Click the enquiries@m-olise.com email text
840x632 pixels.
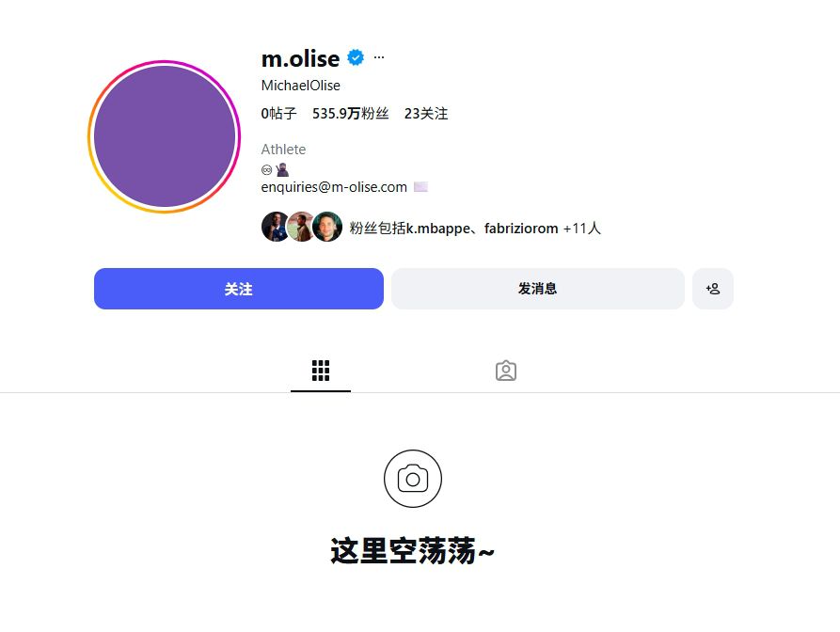click(x=334, y=187)
